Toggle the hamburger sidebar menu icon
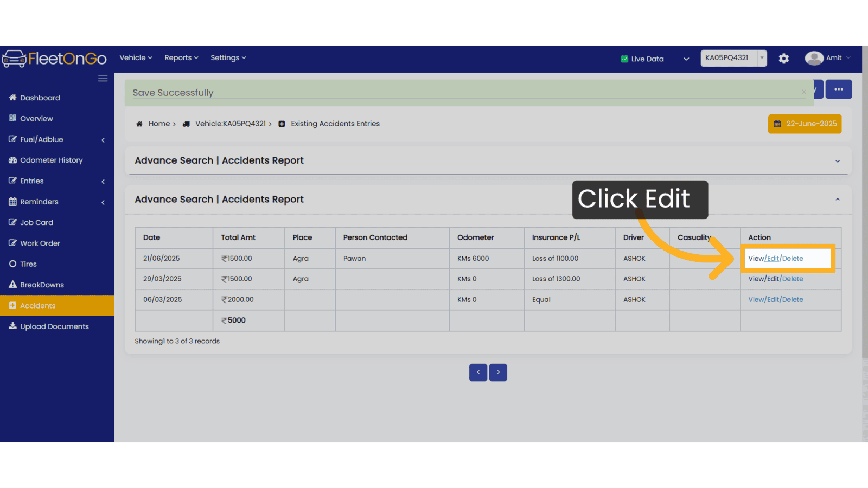The width and height of the screenshot is (868, 488). coord(103,79)
